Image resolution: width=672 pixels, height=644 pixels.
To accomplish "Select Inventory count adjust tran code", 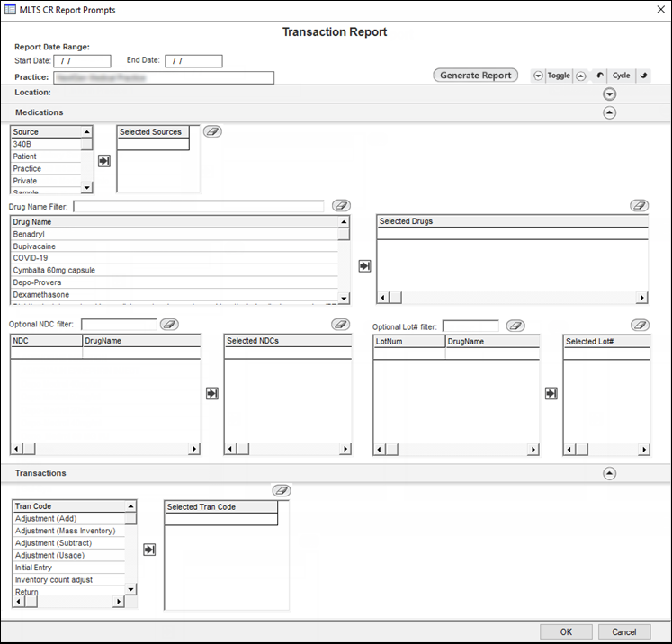I will [x=69, y=580].
